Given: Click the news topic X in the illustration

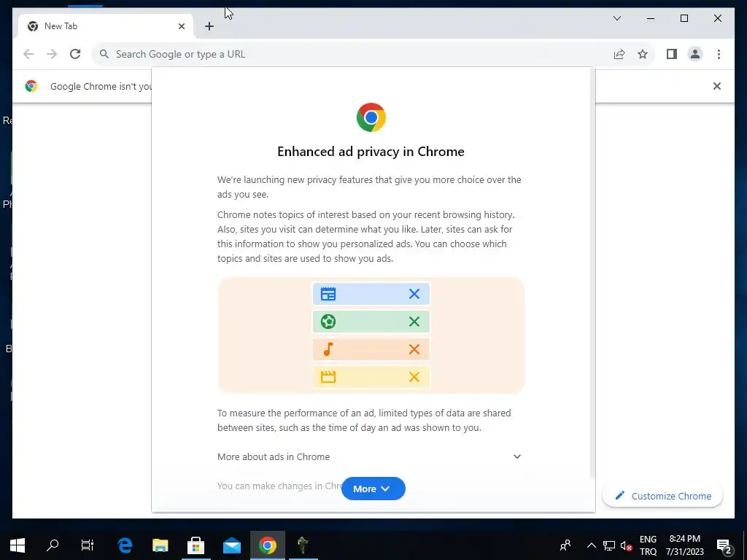Looking at the screenshot, I should (x=414, y=294).
